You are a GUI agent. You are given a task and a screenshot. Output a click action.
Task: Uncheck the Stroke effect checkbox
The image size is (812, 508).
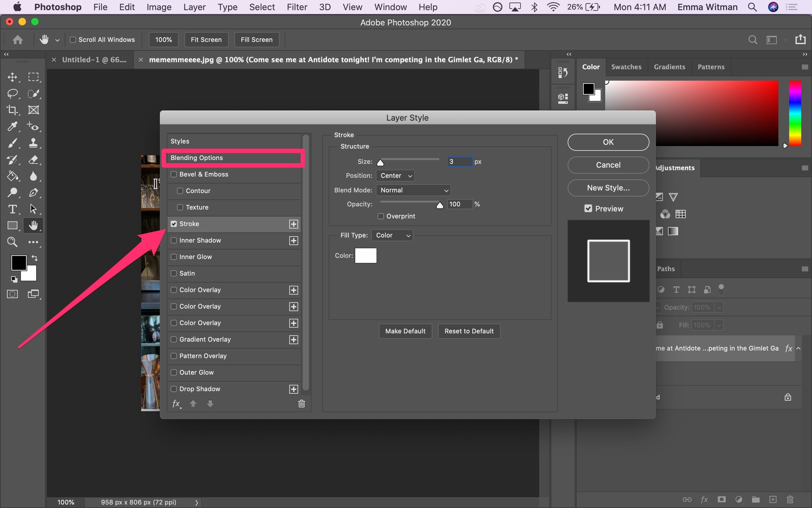pyautogui.click(x=174, y=224)
